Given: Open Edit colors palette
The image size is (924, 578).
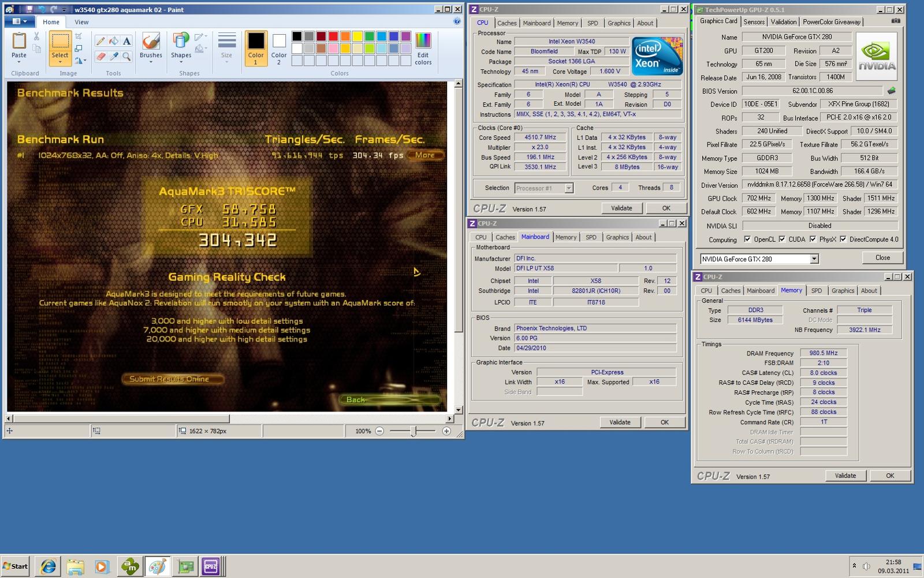Looking at the screenshot, I should (x=423, y=49).
